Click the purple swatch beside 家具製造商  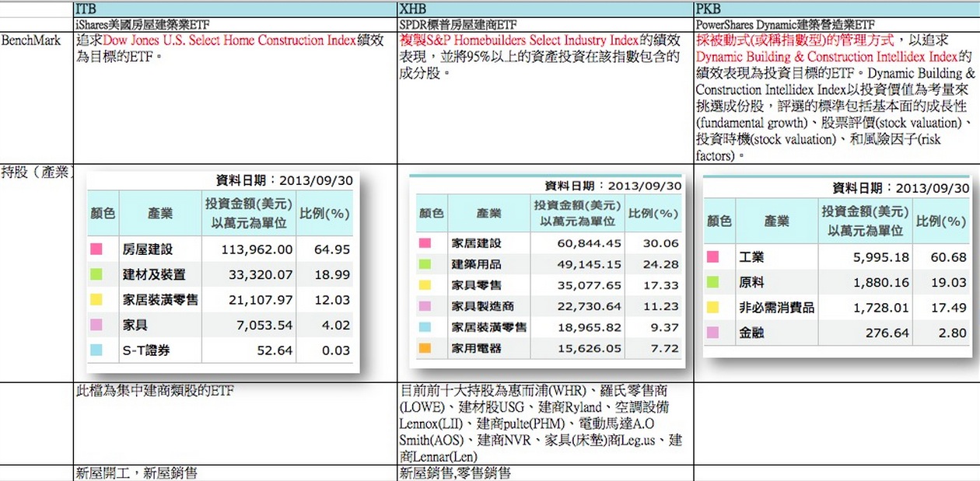(425, 306)
